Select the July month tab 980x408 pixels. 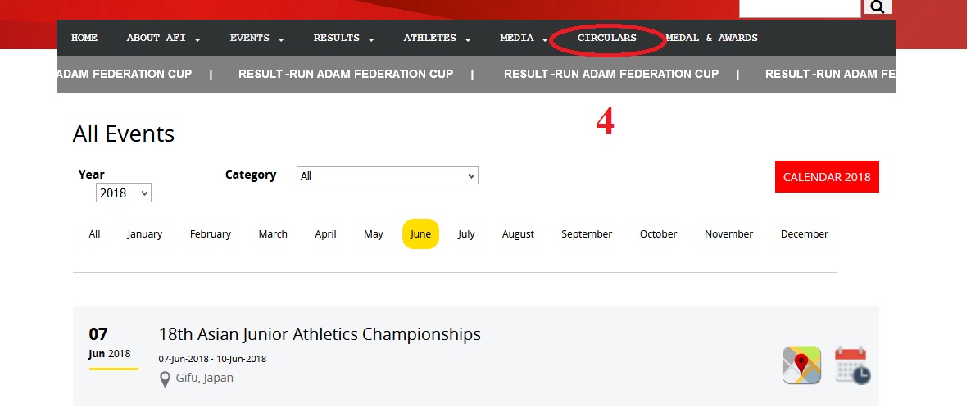click(x=466, y=234)
